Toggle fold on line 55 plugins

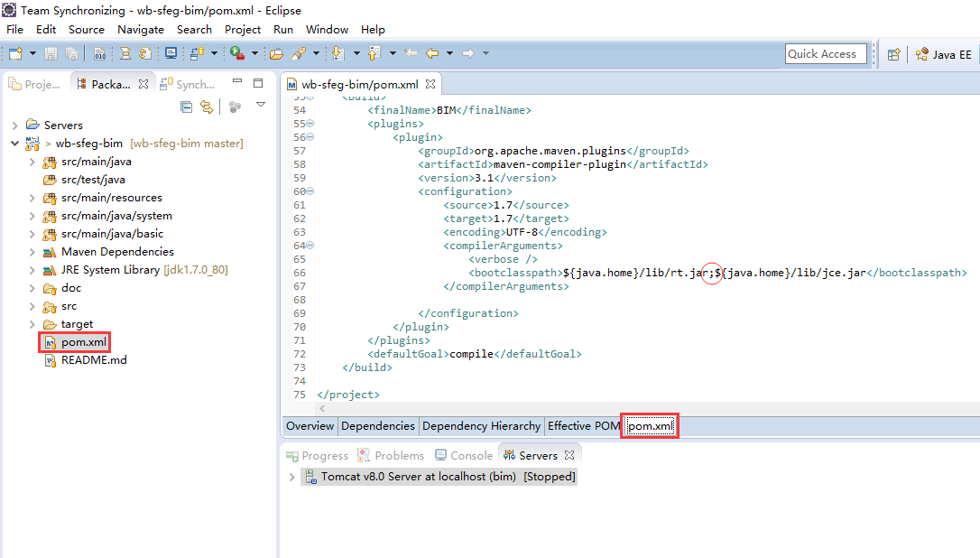point(310,124)
